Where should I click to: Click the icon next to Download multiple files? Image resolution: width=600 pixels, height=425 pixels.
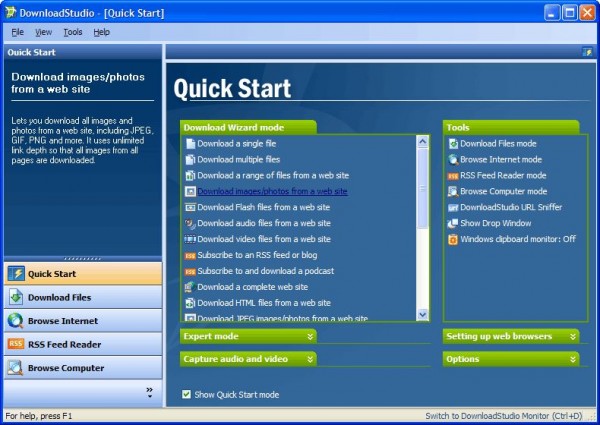click(190, 160)
